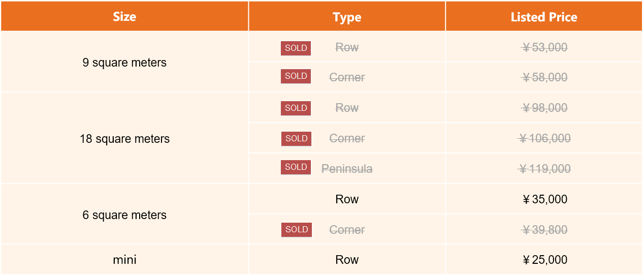This screenshot has height=276, width=644.
Task: Click the SOLD badge beside ¥53,000 Row
Action: 296,48
